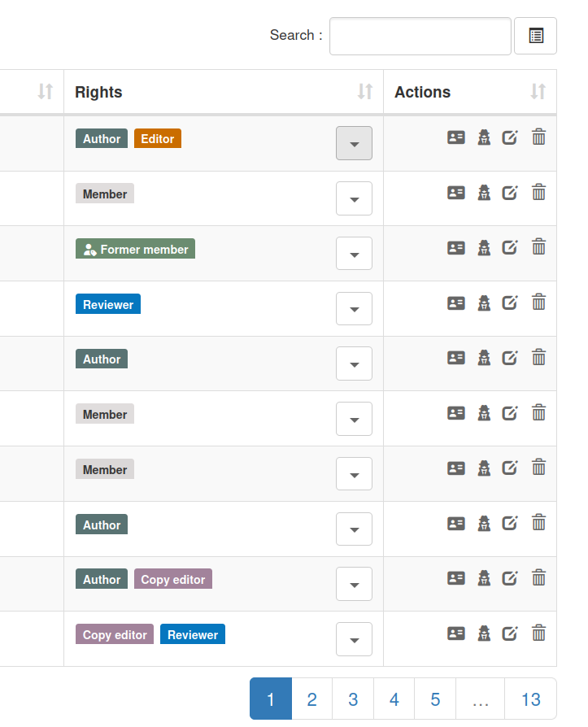Go to page 2 of the member list
The height and width of the screenshot is (727, 588).
coord(311,699)
